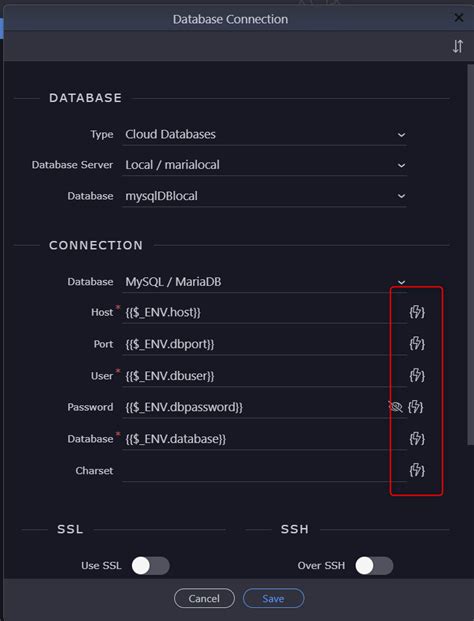The image size is (474, 621).
Task: Close the Database Connection dialog
Action: 459,18
